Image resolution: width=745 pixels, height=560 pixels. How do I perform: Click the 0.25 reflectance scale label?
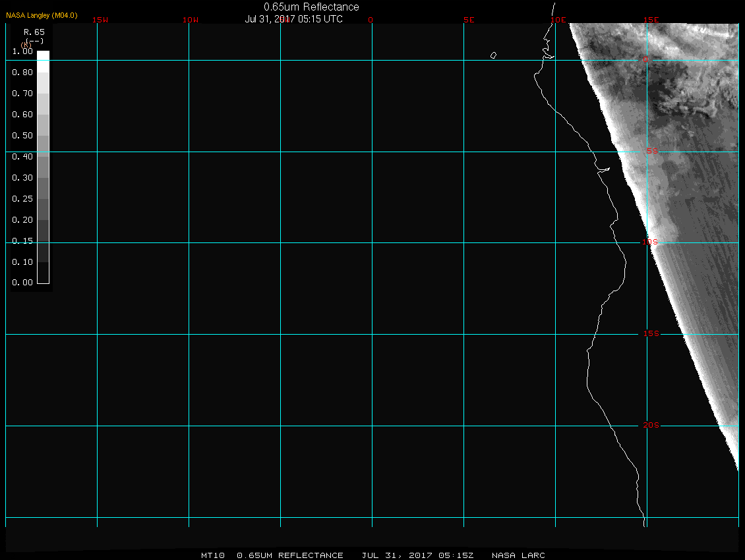(22, 199)
